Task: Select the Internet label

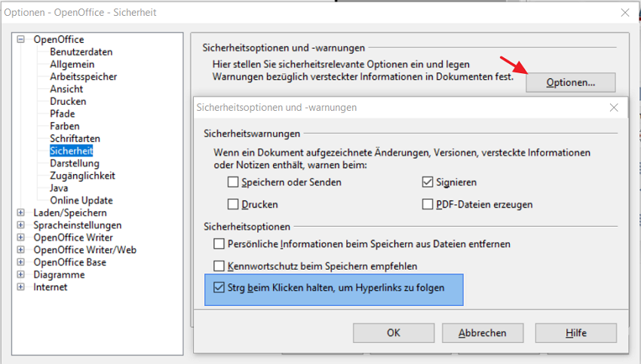Action: (51, 287)
